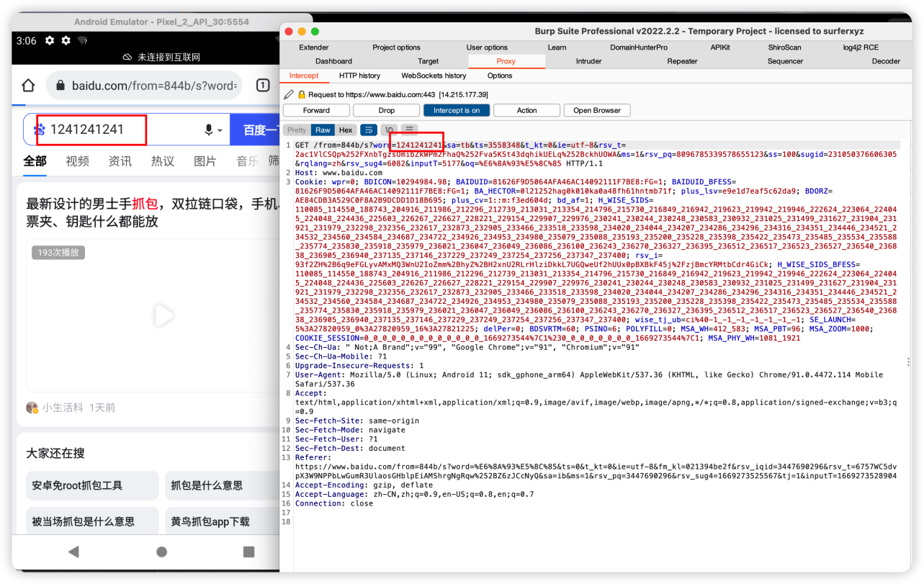Switch to the Learn tab
The width and height of the screenshot is (924, 584).
point(557,48)
